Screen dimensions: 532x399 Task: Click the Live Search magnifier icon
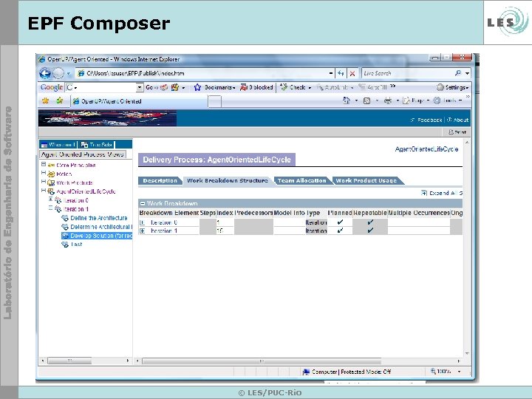click(458, 73)
